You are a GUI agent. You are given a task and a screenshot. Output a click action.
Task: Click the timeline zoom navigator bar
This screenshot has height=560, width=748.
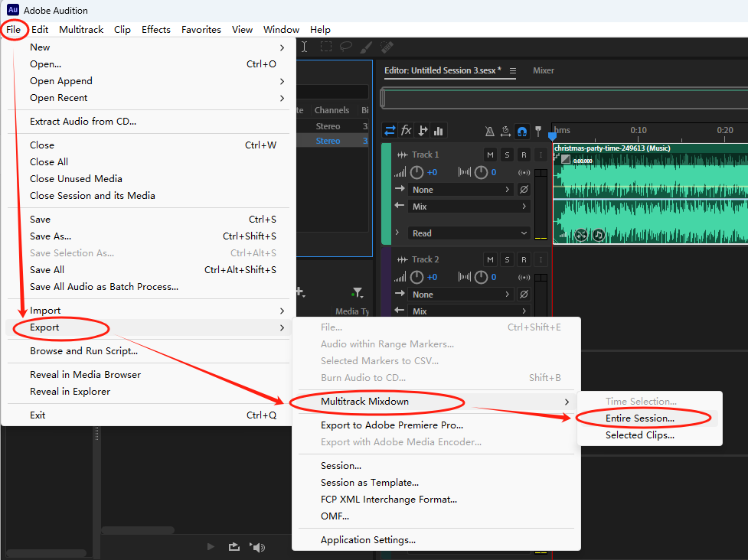click(x=564, y=98)
